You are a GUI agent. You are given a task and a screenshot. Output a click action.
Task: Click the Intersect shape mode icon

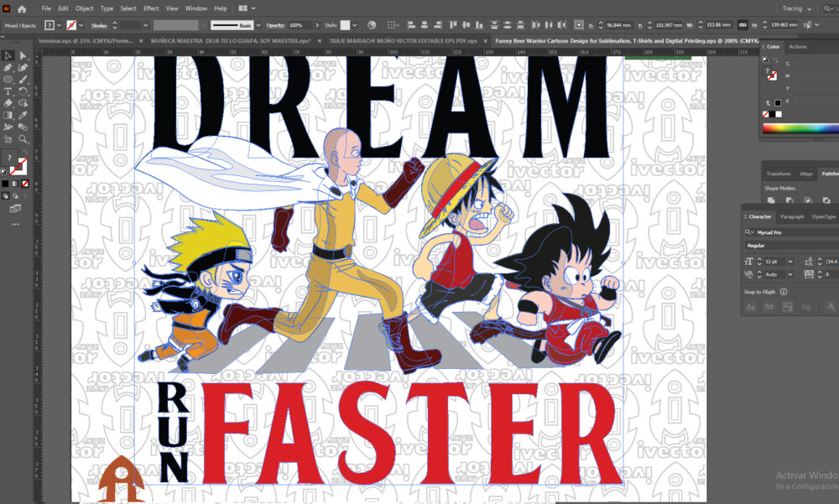pos(808,200)
